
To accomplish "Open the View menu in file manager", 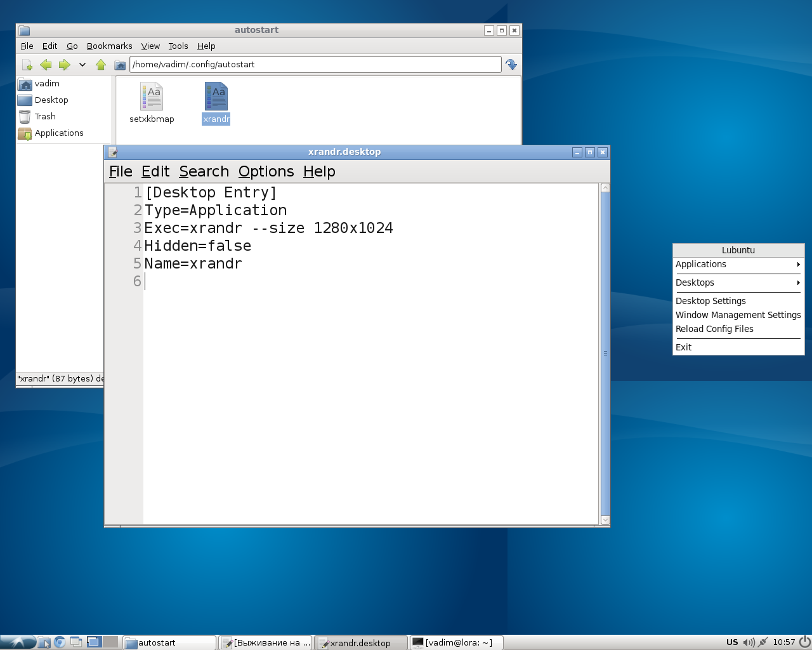I will (150, 46).
